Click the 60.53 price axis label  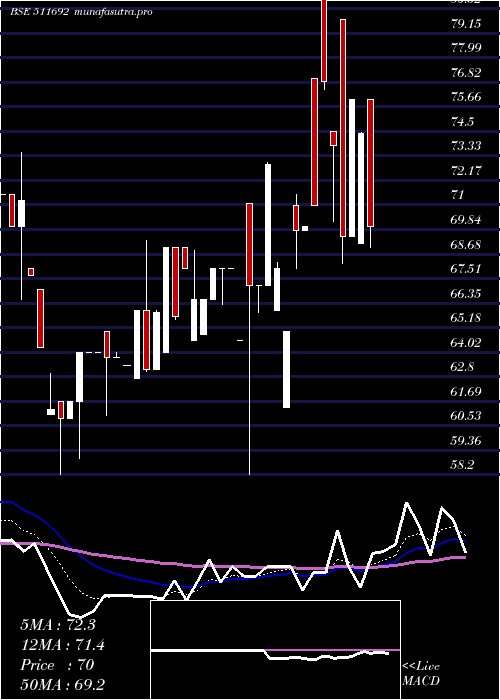pyautogui.click(x=466, y=417)
